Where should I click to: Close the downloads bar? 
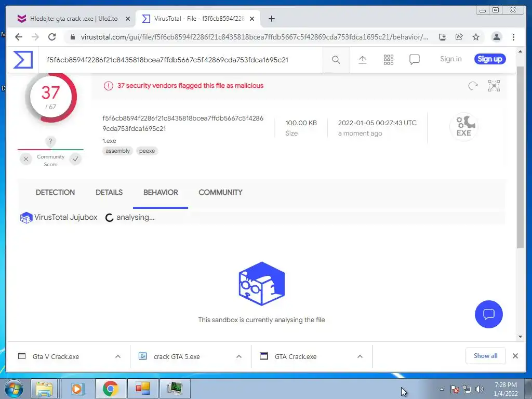(515, 356)
